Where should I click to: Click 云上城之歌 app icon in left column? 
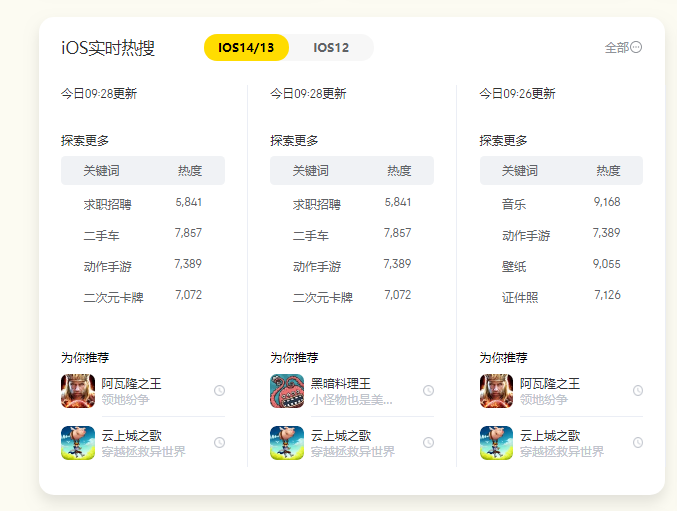[x=78, y=443]
